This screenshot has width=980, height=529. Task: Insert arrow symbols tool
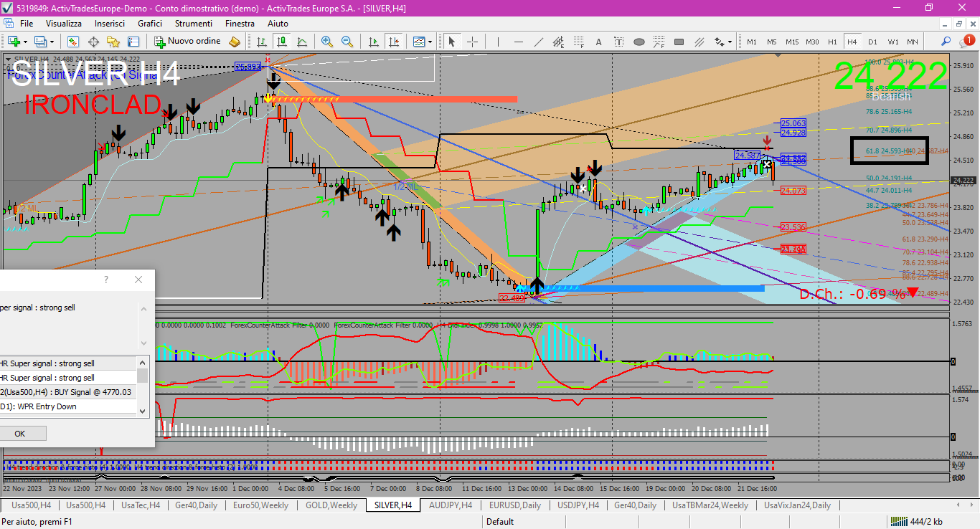tap(720, 42)
